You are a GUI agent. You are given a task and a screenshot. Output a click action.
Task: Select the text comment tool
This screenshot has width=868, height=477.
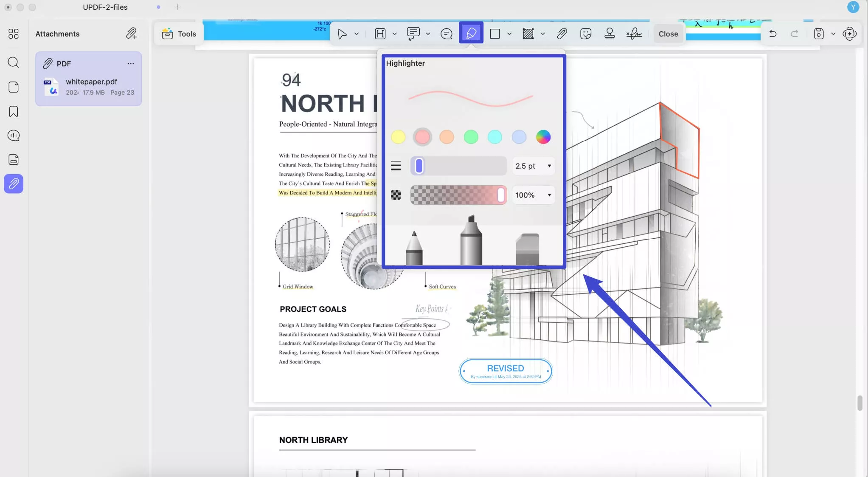413,34
